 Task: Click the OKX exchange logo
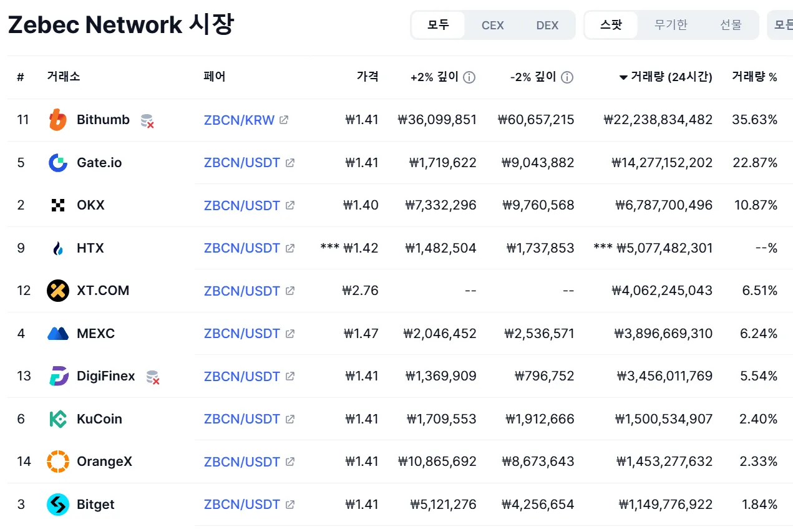coord(58,205)
